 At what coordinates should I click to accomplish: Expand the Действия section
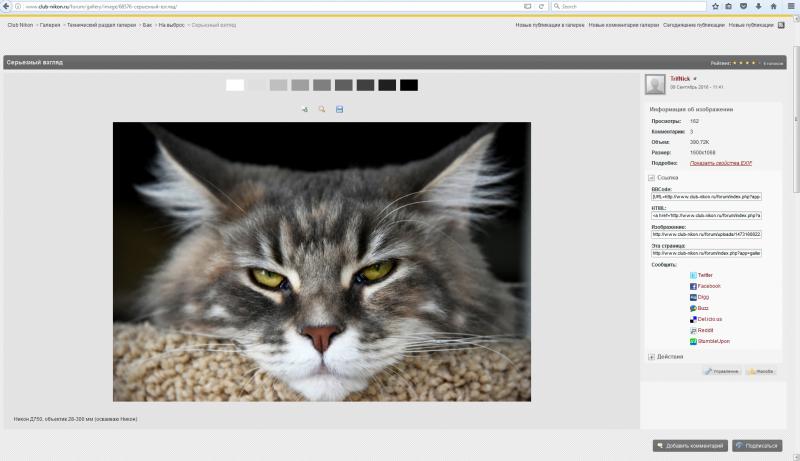point(651,357)
